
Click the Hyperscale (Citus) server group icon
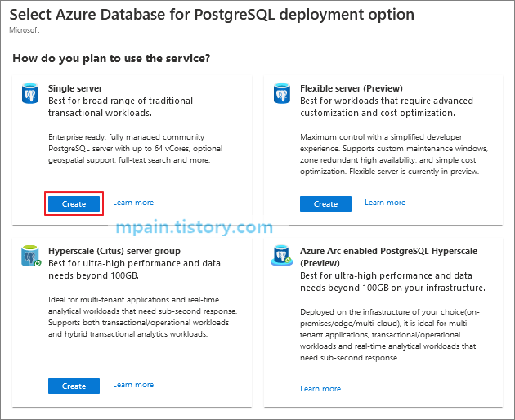pyautogui.click(x=31, y=256)
